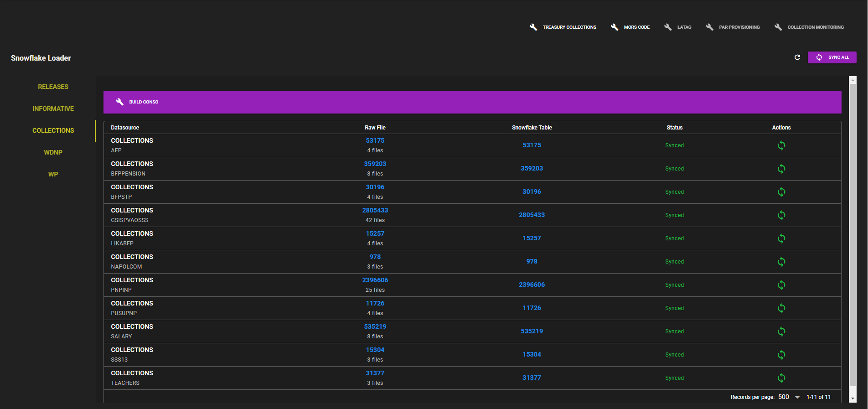Click sync icon for AFP row
Viewport: 868px width, 409px height.
(781, 145)
